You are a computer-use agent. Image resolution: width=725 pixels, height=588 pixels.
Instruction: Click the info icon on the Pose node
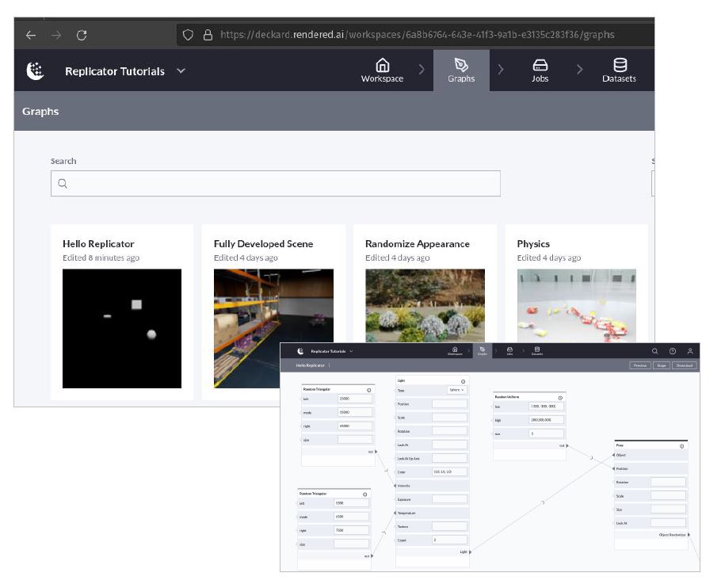pyautogui.click(x=681, y=446)
